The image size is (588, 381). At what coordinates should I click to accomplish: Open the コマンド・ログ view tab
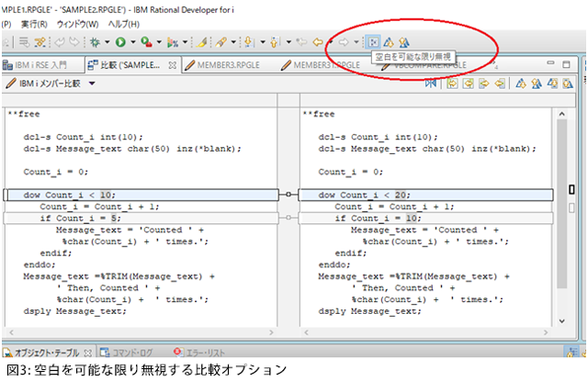[127, 353]
